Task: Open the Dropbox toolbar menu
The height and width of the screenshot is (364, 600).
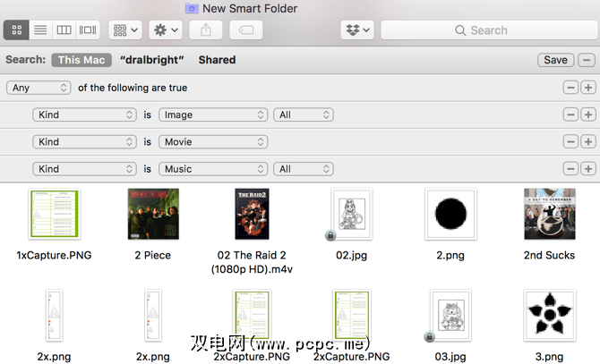Action: (357, 30)
